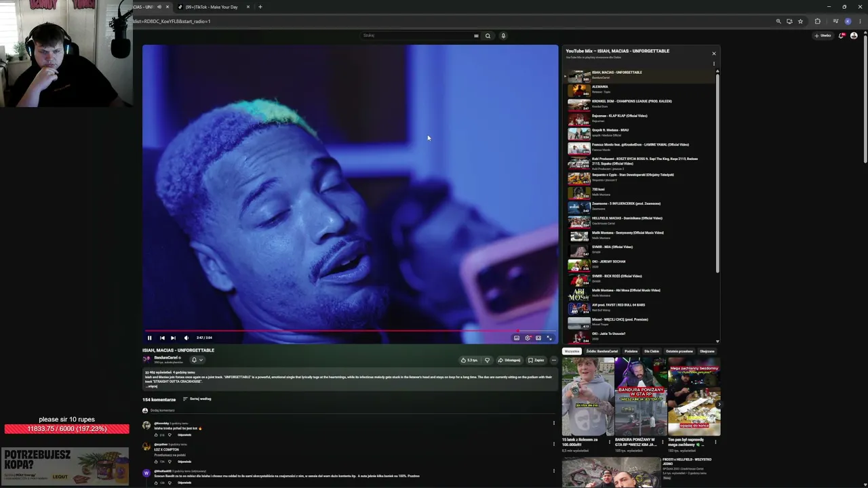Image resolution: width=868 pixels, height=488 pixels.
Task: Select the Ostatnio przesłane filter chip
Action: point(679,351)
